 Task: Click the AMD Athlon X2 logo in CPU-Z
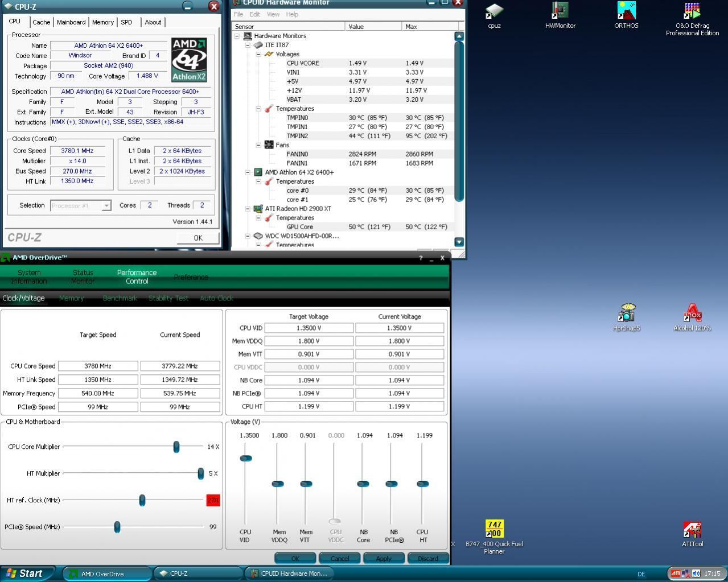click(189, 60)
